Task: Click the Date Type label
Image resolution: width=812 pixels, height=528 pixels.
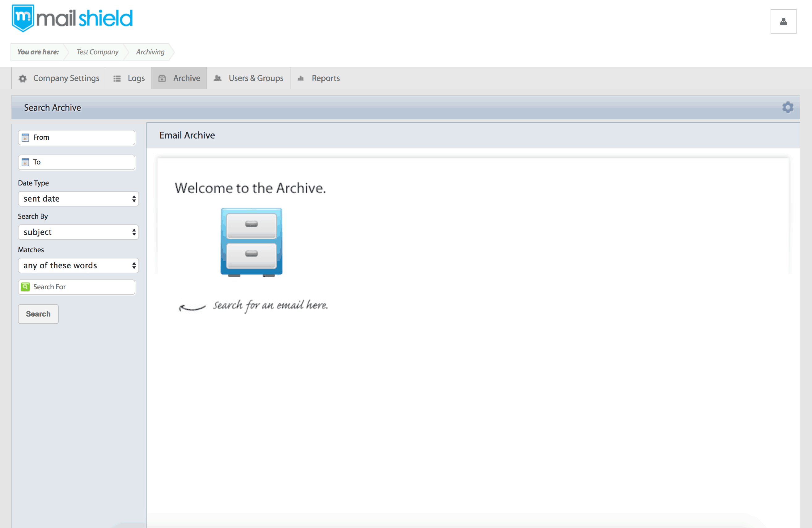Action: coord(33,183)
